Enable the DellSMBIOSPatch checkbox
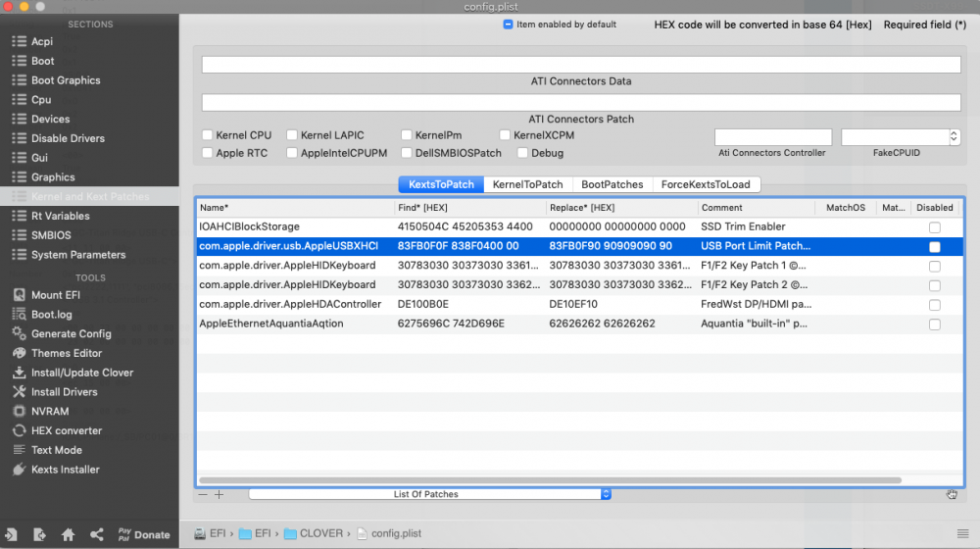 coord(407,153)
